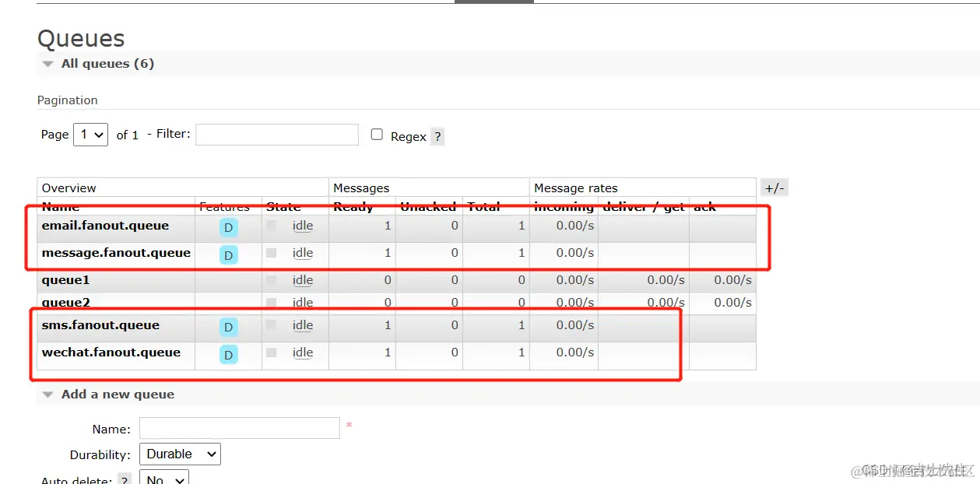Enable the Regex checkbox
The width and height of the screenshot is (980, 484).
377,135
